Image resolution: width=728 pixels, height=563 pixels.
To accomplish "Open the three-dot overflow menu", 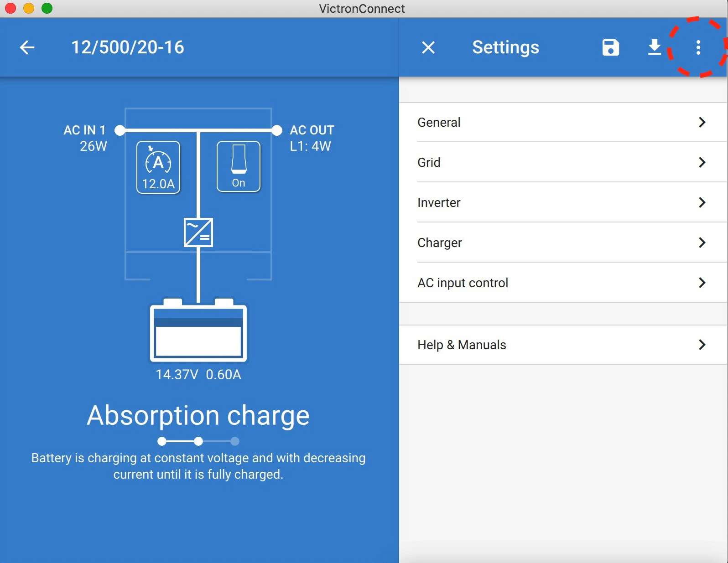I will click(x=698, y=47).
